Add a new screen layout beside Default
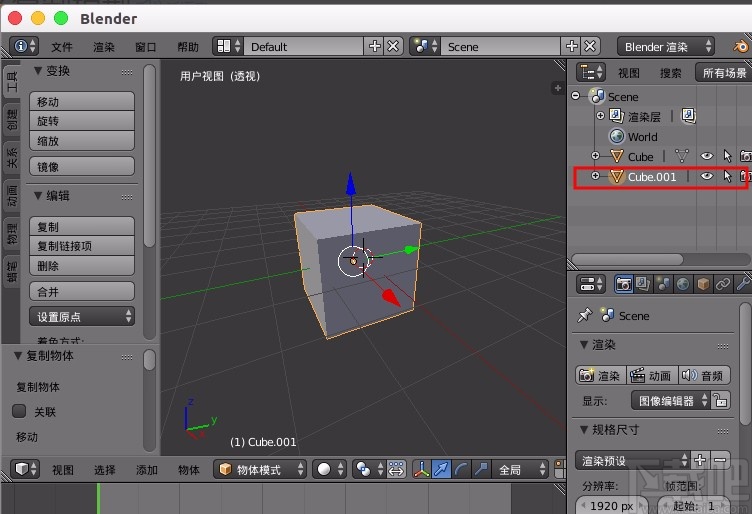 (x=374, y=47)
